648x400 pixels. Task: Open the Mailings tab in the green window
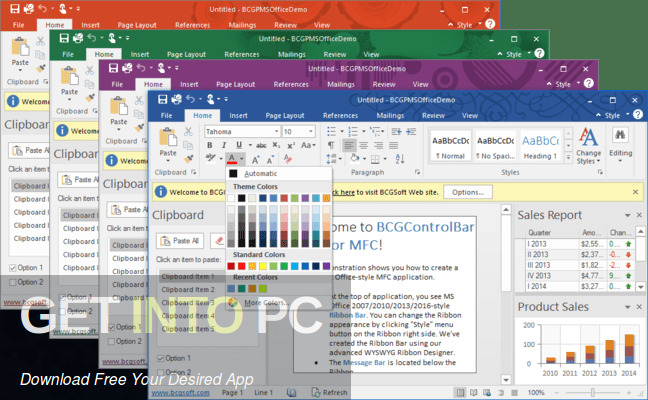pyautogui.click(x=291, y=54)
